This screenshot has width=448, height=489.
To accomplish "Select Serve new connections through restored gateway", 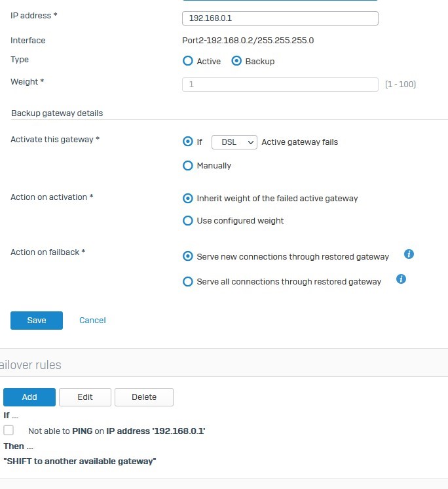I will tap(187, 256).
